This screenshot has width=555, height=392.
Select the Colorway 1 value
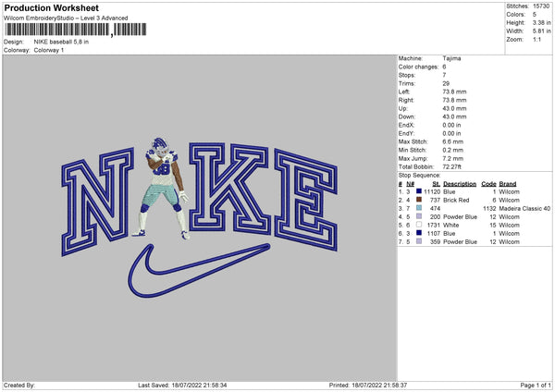(x=49, y=50)
